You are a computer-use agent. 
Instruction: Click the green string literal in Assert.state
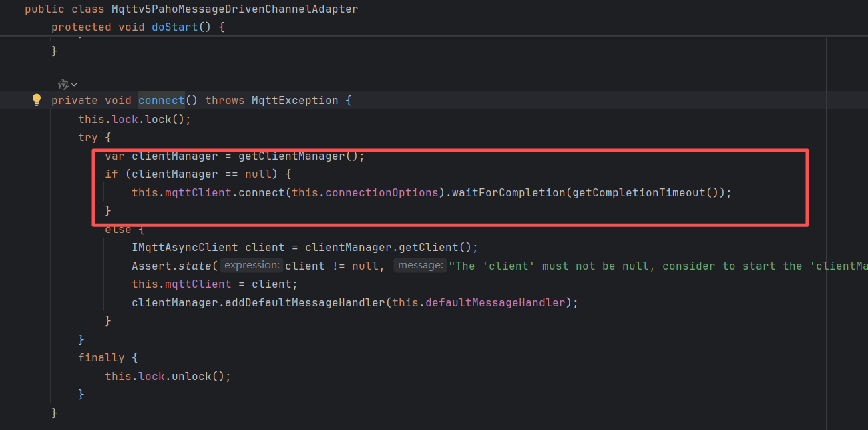pyautogui.click(x=654, y=266)
